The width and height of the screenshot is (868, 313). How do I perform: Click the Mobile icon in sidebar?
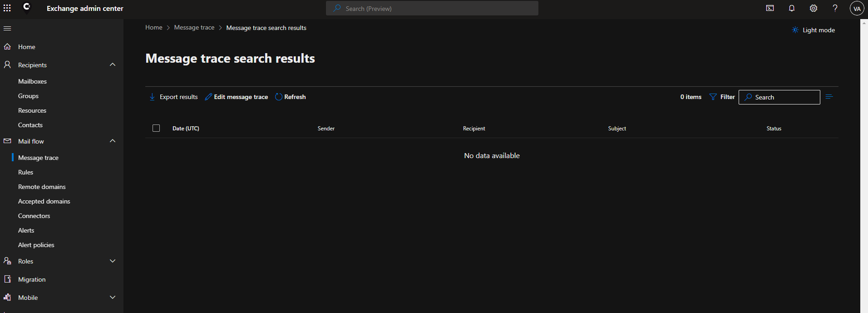tap(7, 298)
